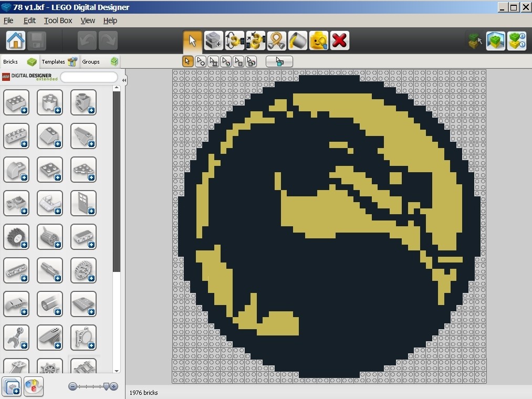The width and height of the screenshot is (532, 399).
Task: Activate the red X Delete tool
Action: pyautogui.click(x=340, y=41)
